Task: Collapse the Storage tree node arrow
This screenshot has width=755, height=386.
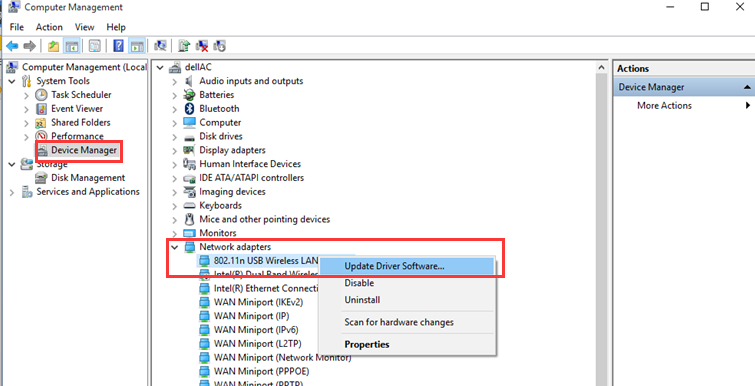Action: tap(12, 164)
